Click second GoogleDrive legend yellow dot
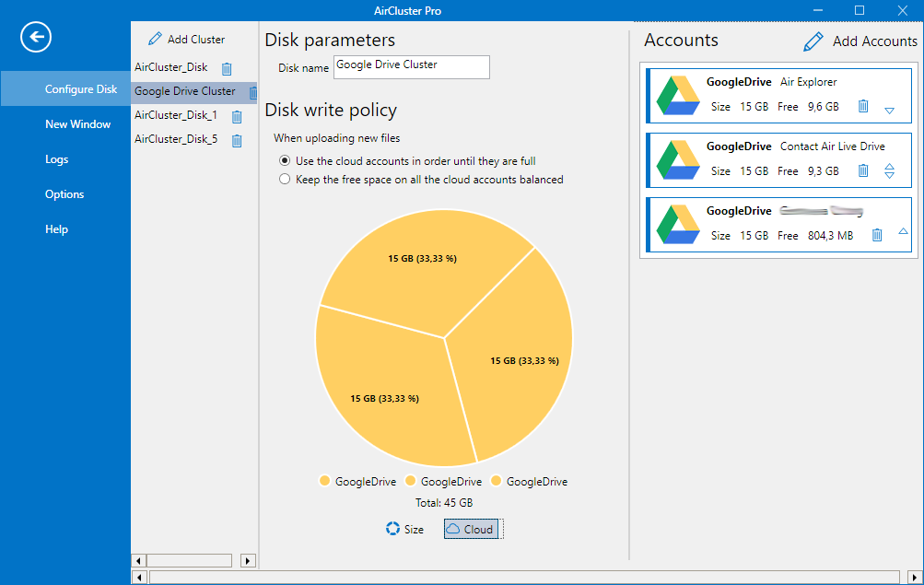Viewport: 924px width, 585px height. tap(410, 481)
